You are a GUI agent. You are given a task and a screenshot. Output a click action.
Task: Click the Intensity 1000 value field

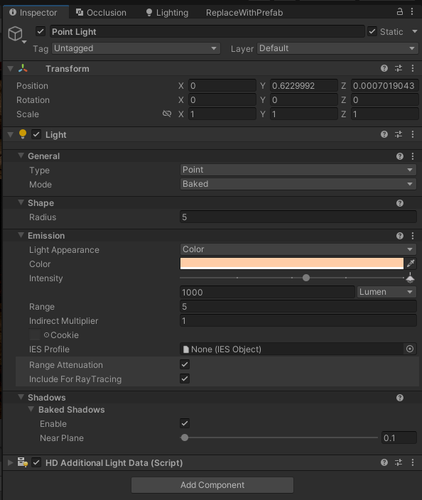267,292
